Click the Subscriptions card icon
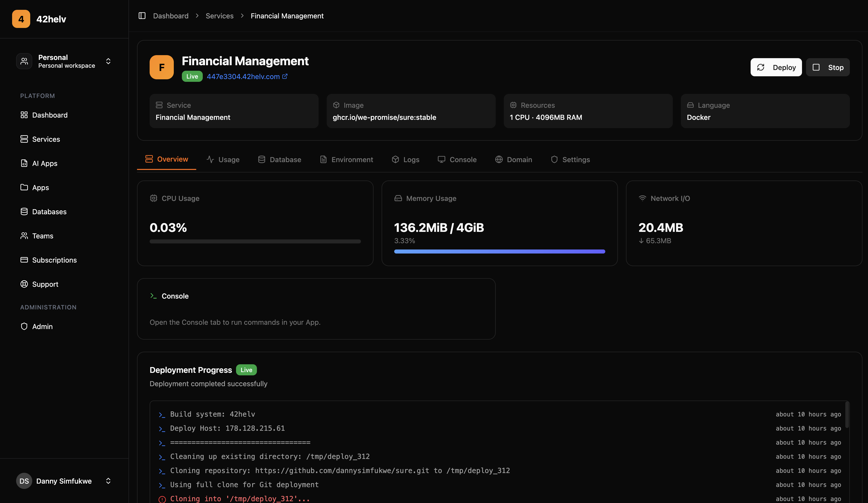 [24, 260]
